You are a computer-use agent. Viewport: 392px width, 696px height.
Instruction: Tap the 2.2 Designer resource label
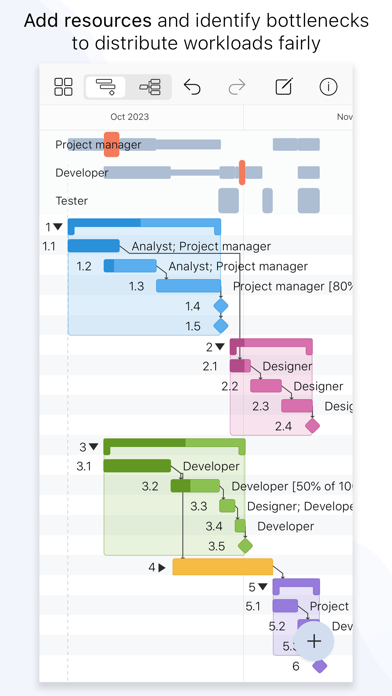point(318,386)
